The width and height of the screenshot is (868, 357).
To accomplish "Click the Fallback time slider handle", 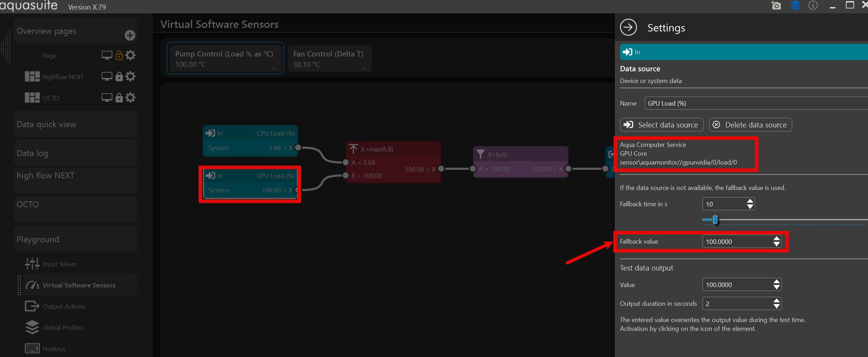I will (715, 220).
